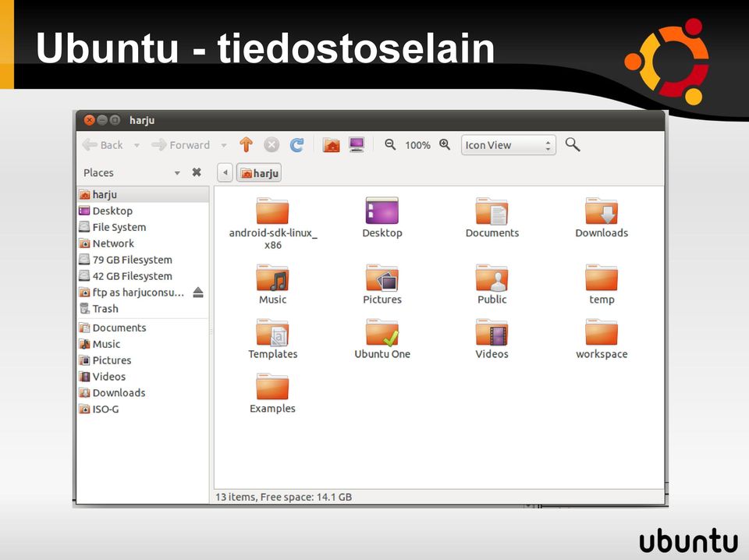Click the search magnifier icon

(x=572, y=144)
